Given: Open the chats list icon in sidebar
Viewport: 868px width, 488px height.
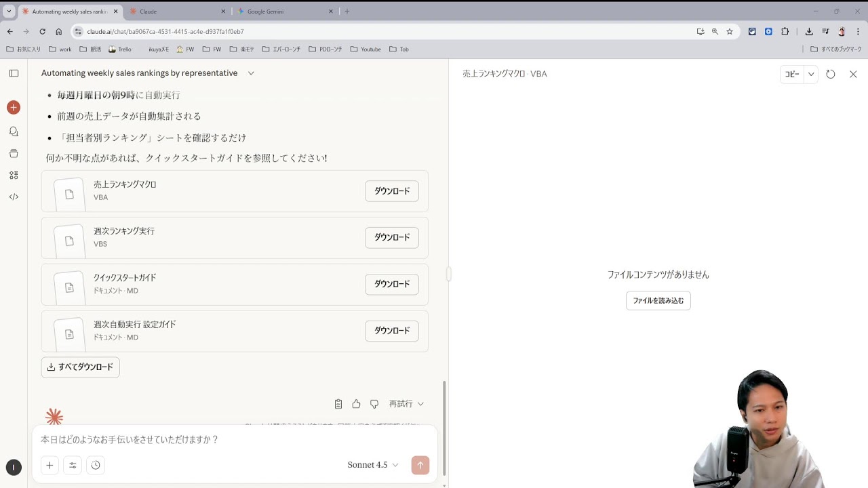Looking at the screenshot, I should (14, 131).
